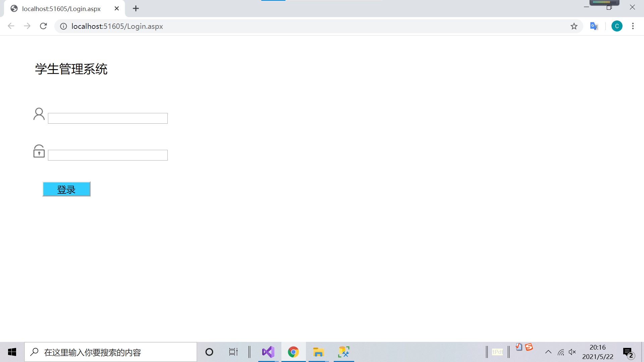Click the 登录 login button
Screen dimensions: 644x362
(66, 189)
